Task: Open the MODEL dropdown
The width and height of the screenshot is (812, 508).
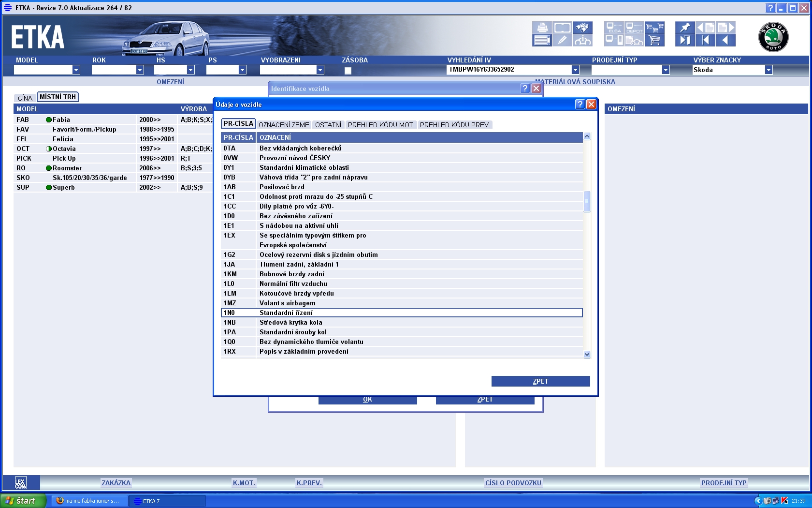Action: pyautogui.click(x=76, y=70)
